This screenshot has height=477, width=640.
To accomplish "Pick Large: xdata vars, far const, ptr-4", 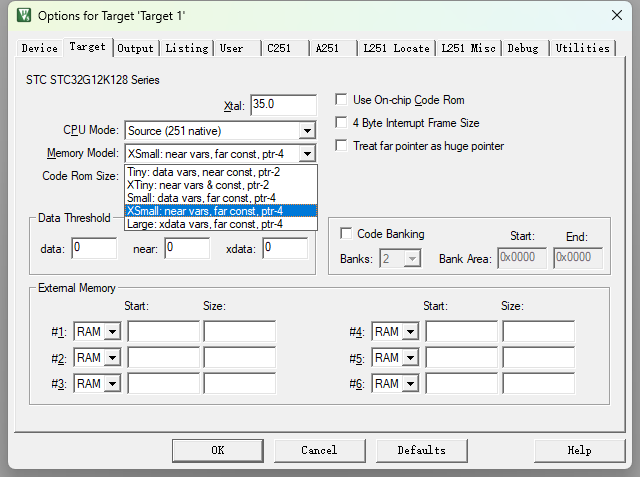I will pos(221,224).
